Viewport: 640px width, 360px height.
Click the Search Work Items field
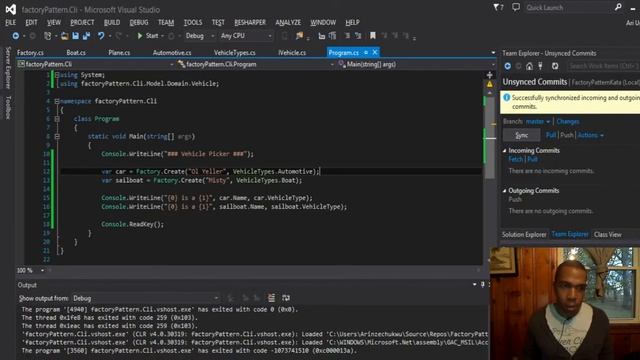point(603,66)
